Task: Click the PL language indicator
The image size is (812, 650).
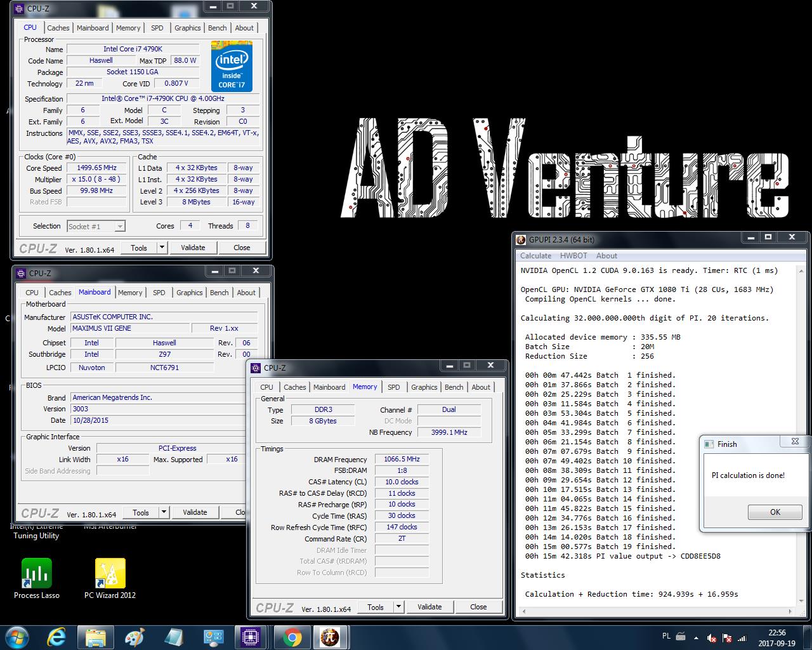Action: [666, 636]
